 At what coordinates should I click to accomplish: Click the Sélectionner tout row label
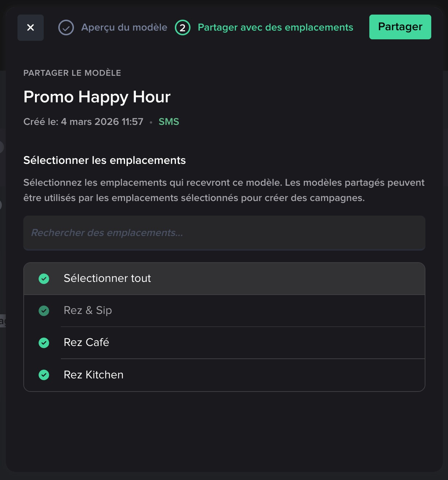coord(107,278)
